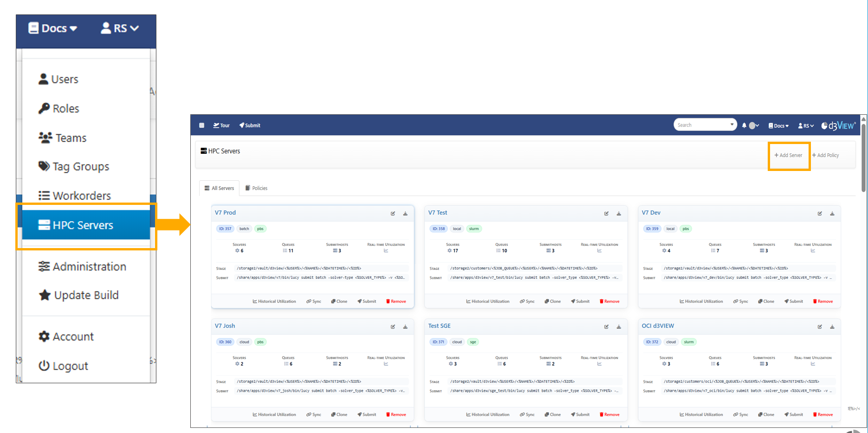Image resolution: width=868 pixels, height=433 pixels.
Task: Open the Search box dropdown arrow
Action: [732, 125]
